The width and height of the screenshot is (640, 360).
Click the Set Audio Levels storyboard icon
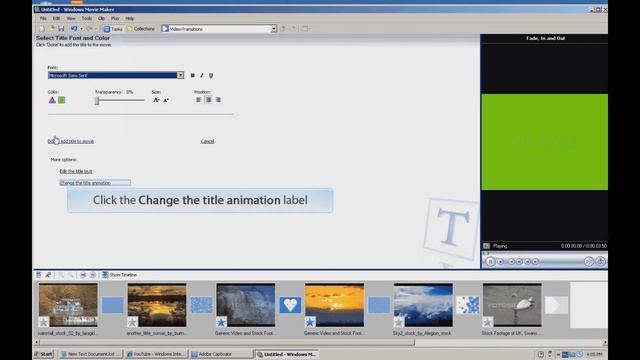coord(39,275)
